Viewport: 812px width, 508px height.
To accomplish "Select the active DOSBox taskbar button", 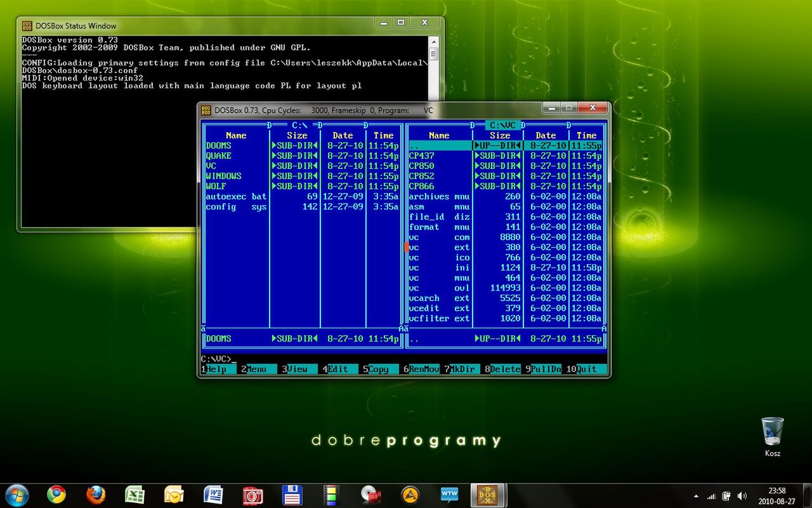I will [x=488, y=495].
